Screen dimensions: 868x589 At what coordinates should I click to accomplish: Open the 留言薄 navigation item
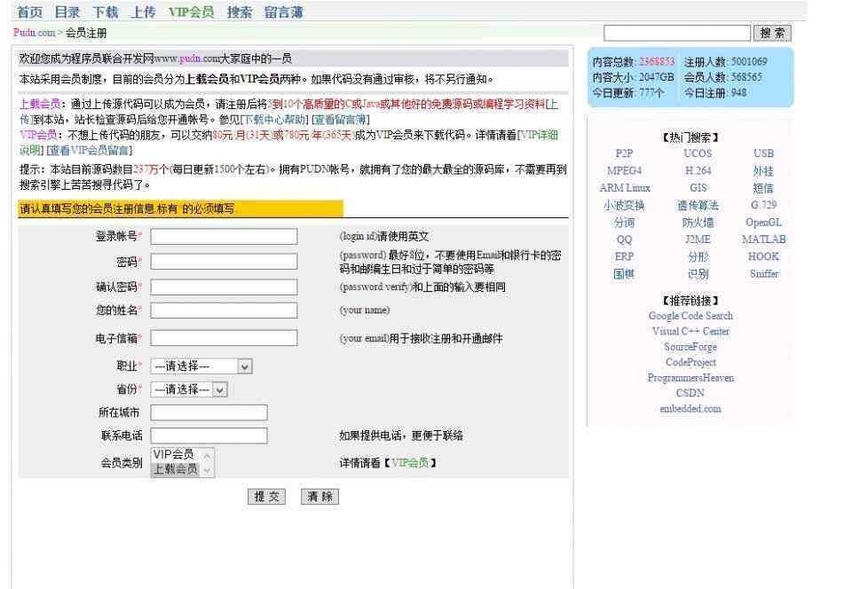(284, 12)
